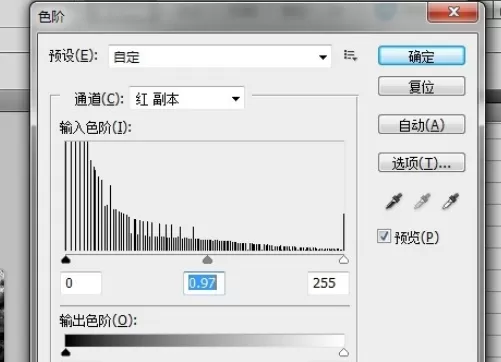
Task: Click the 自动(A) button
Action: [x=421, y=125]
